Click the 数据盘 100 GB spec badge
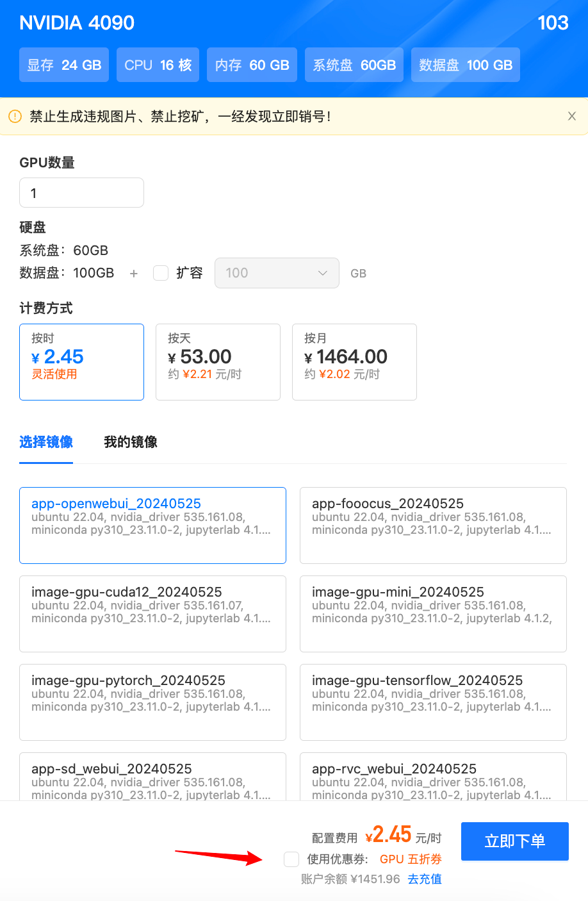This screenshot has width=588, height=901. 466,65
